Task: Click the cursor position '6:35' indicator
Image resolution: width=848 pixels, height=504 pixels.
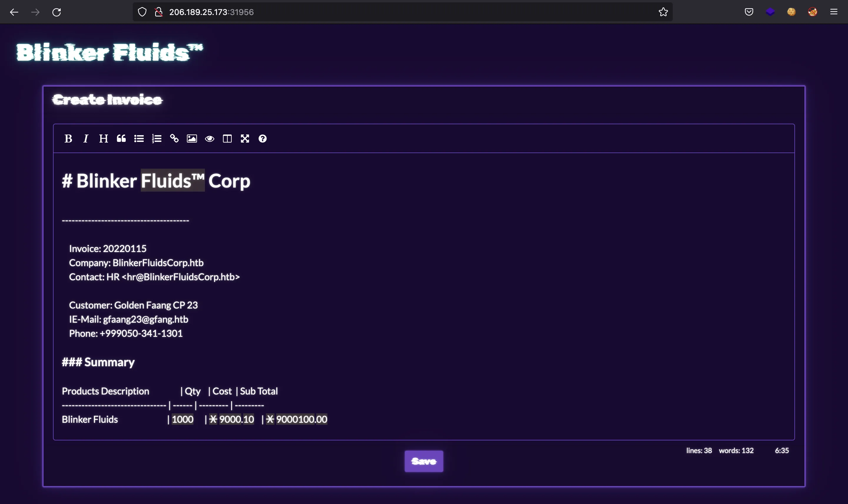Action: tap(782, 450)
